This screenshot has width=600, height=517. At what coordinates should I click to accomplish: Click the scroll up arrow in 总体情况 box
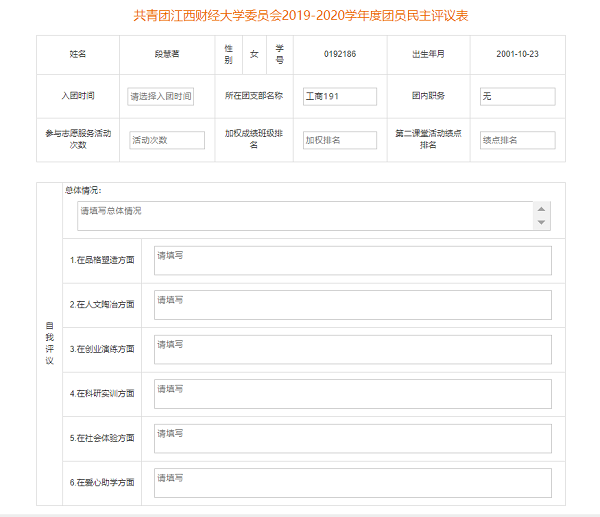[541, 209]
